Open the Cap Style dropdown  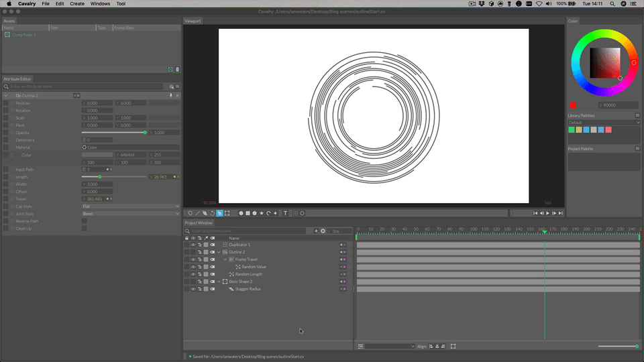tap(131, 206)
